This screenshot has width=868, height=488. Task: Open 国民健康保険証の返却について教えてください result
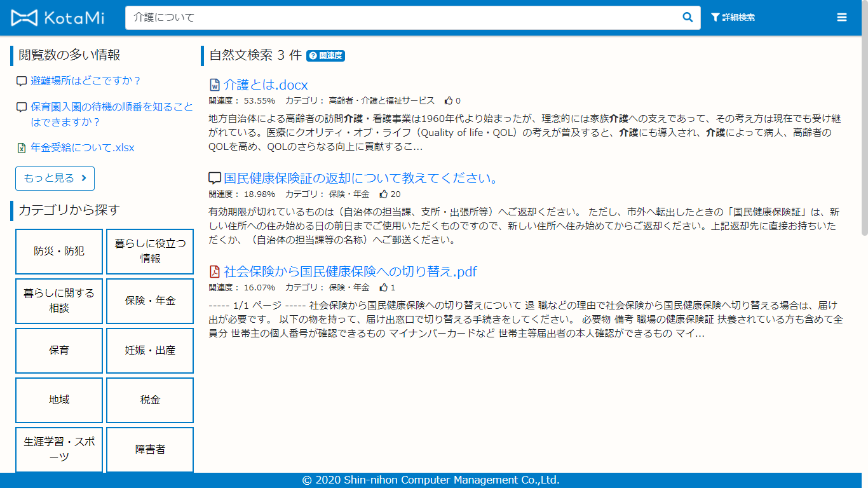click(360, 179)
